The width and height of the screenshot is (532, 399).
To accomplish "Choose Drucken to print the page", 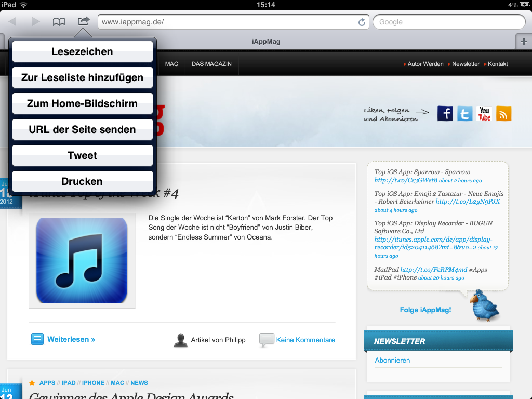I will pos(83,181).
